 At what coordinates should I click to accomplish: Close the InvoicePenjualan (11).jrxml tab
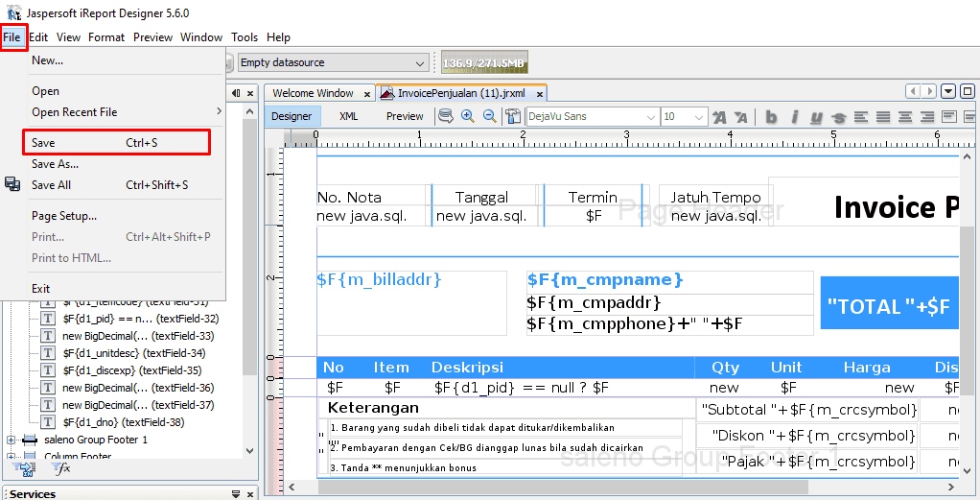click(539, 94)
